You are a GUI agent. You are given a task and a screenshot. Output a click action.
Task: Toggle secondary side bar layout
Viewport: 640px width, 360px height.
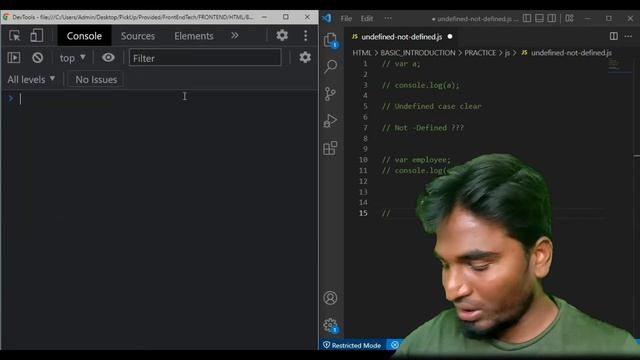click(551, 18)
